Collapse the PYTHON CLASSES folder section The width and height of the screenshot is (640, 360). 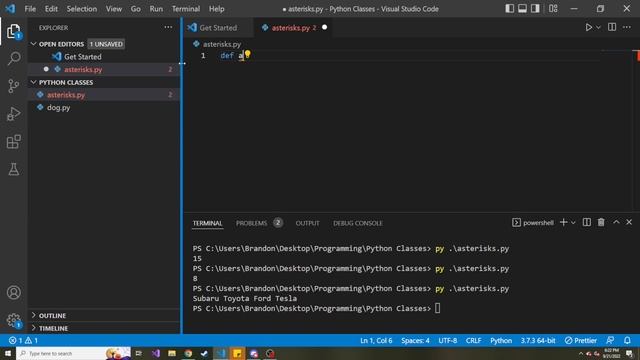[x=104, y=82]
